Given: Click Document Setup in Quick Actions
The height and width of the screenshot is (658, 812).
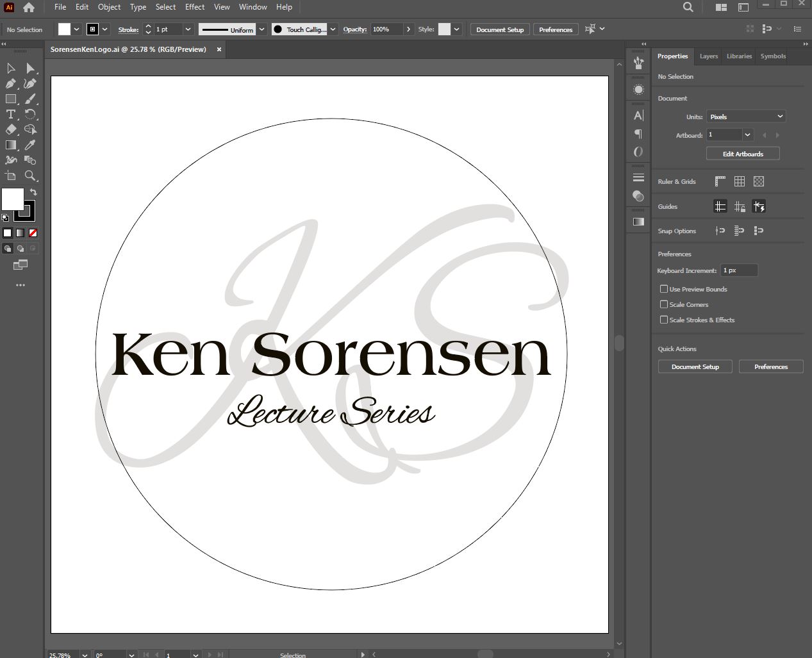Looking at the screenshot, I should tap(695, 366).
